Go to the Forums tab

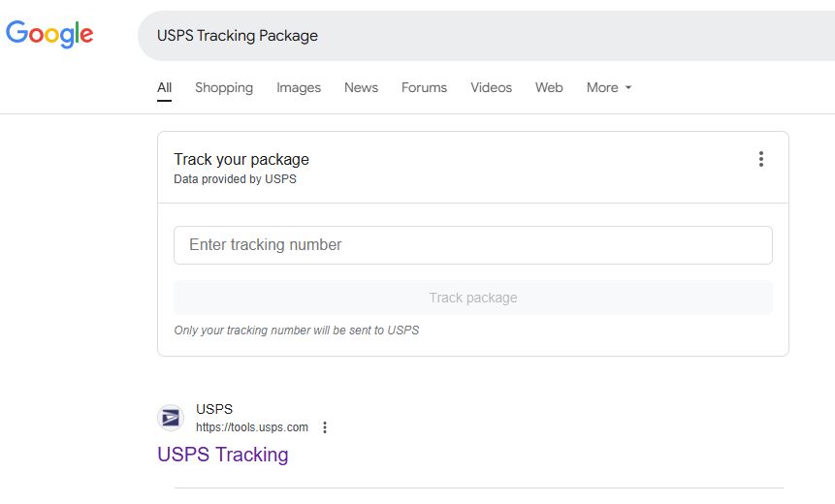tap(424, 87)
